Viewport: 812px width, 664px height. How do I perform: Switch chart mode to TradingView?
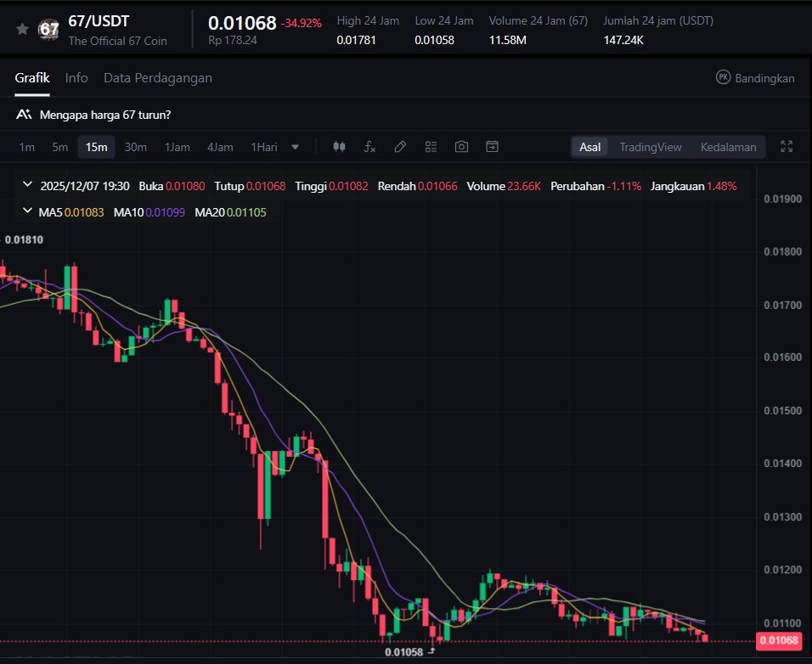[650, 147]
